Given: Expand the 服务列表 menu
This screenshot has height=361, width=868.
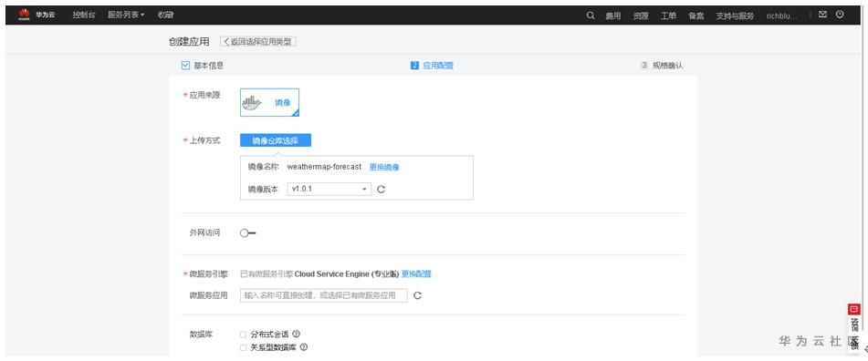Looking at the screenshot, I should (x=126, y=15).
